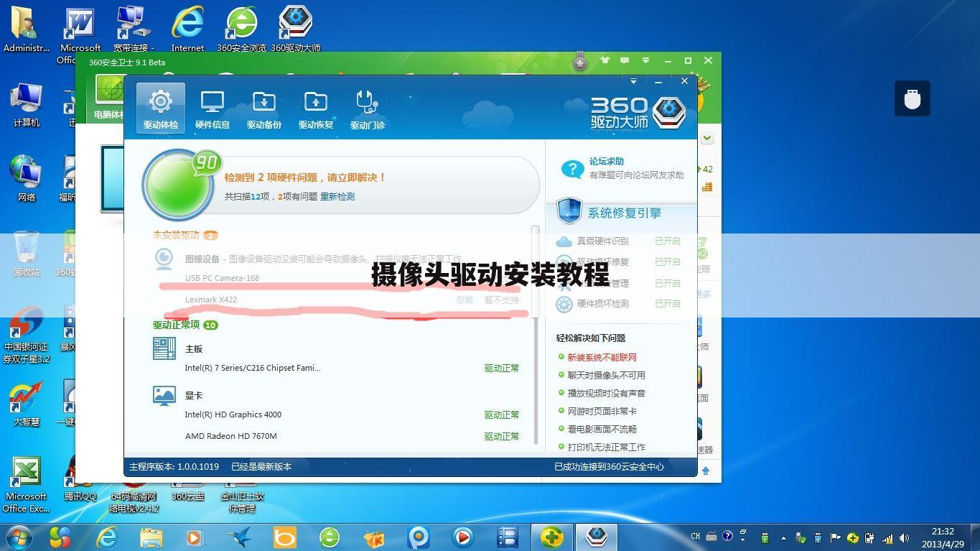The image size is (980, 551).
Task: Select the Microsoft Office Excel desktop shortcut
Action: pos(27,484)
